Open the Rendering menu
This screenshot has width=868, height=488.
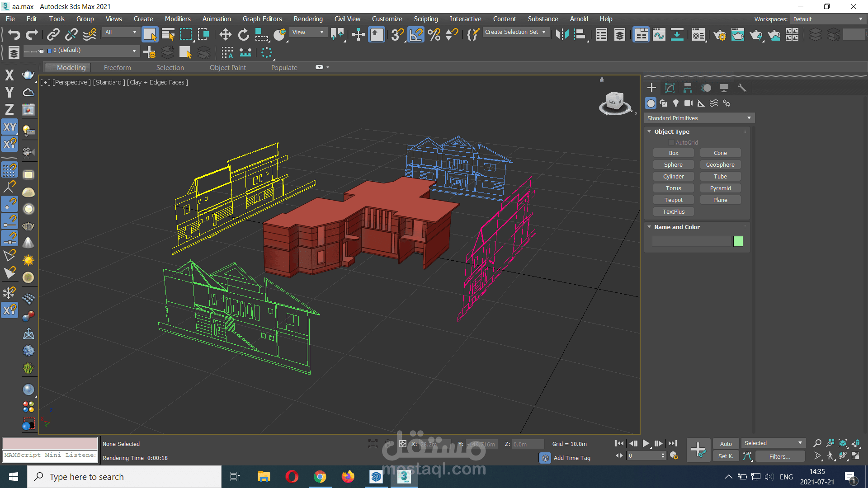click(308, 19)
